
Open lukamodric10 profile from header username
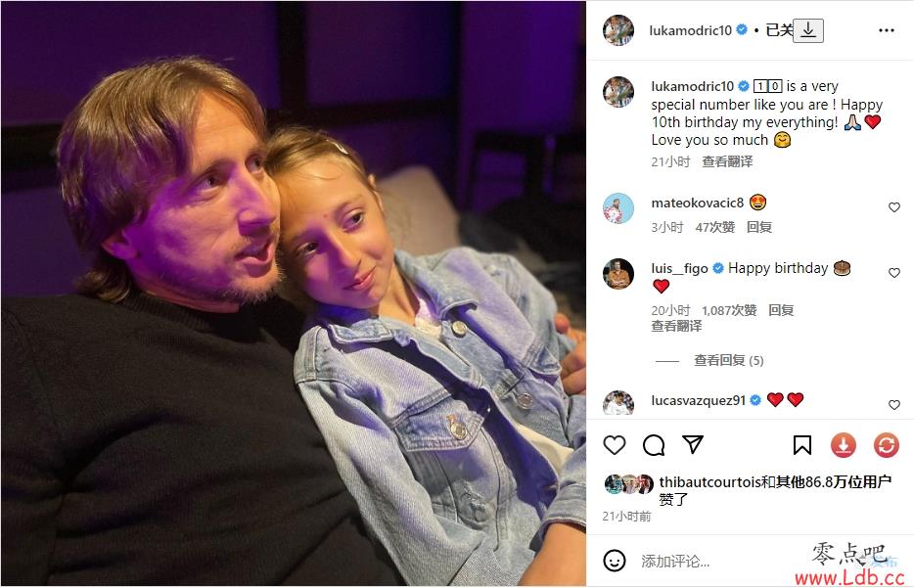[x=690, y=30]
